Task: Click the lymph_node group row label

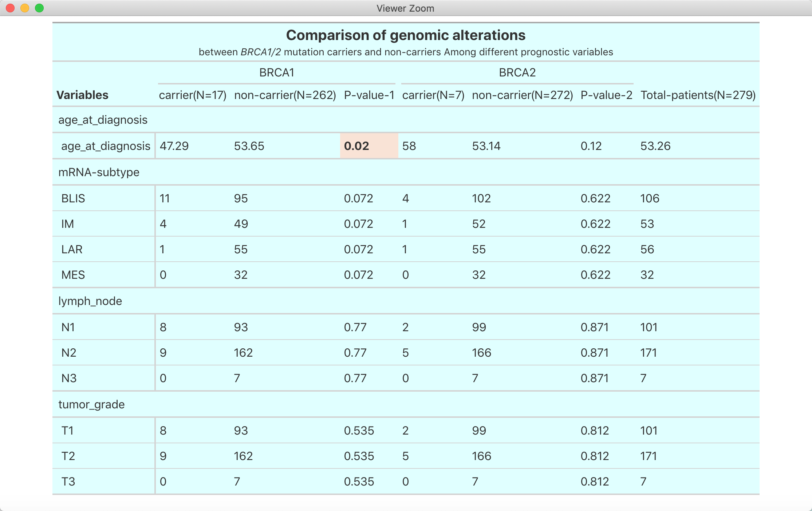Action: (x=90, y=301)
